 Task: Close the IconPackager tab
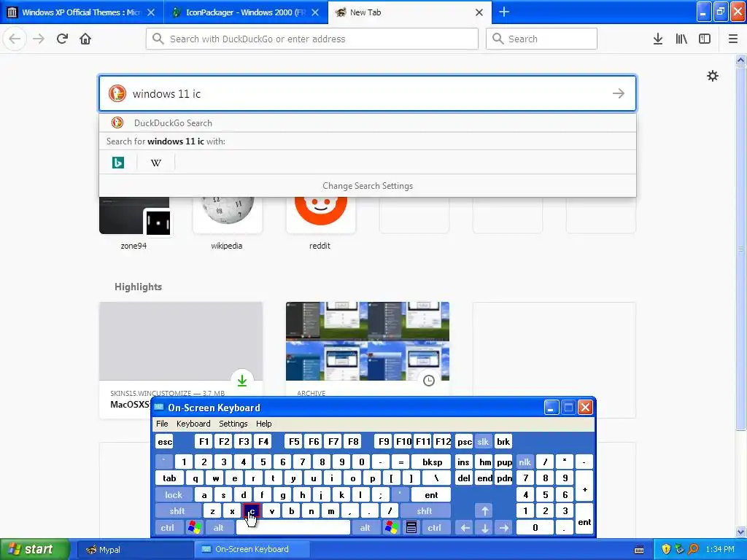315,12
